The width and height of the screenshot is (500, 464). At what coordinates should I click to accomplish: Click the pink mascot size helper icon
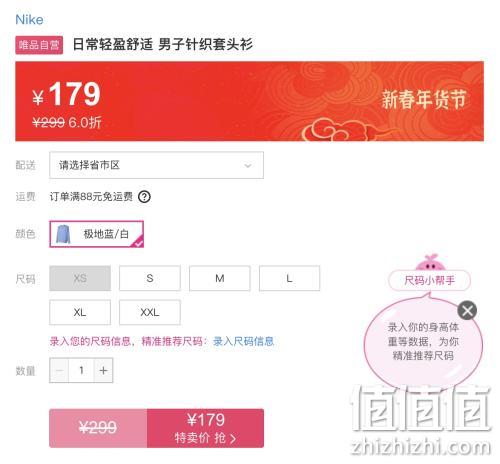(430, 262)
